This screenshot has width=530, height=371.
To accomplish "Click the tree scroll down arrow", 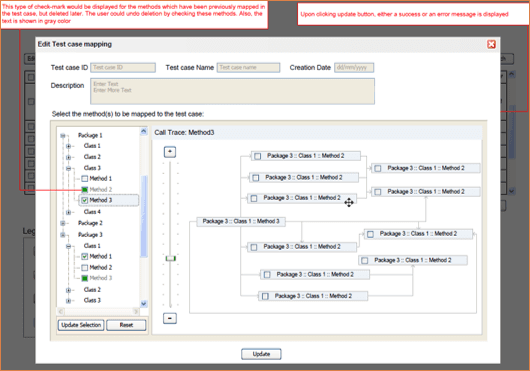I will coord(144,303).
